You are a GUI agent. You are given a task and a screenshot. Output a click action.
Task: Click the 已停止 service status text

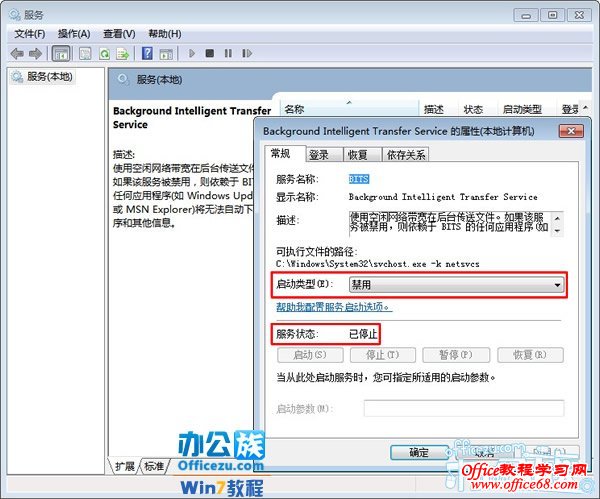[363, 334]
